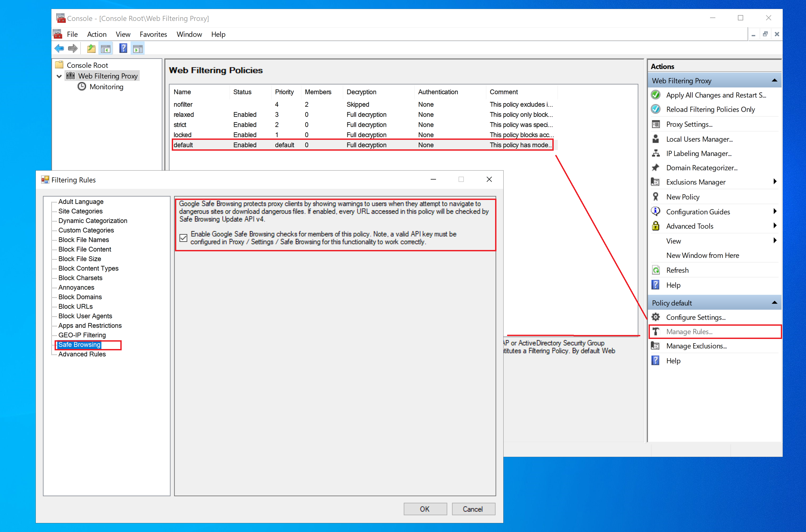Open the Help menu in menu bar
Viewport: 806px width, 532px height.
(x=218, y=34)
